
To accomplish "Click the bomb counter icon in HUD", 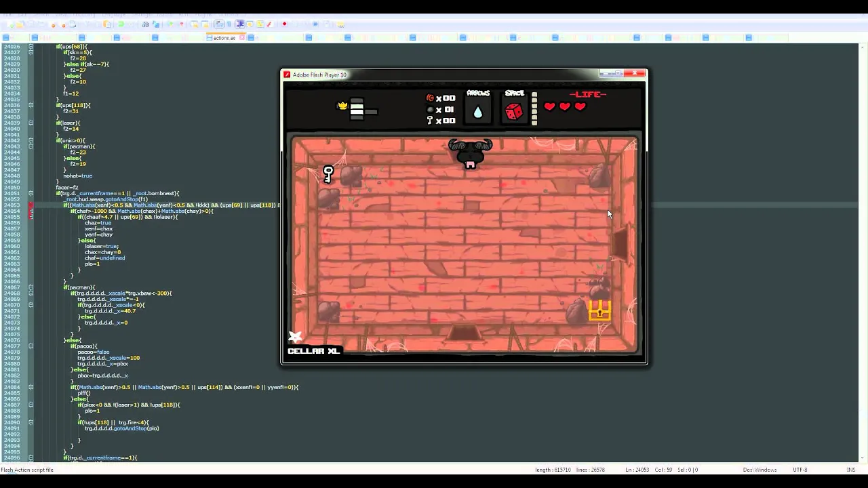I will 429,109.
